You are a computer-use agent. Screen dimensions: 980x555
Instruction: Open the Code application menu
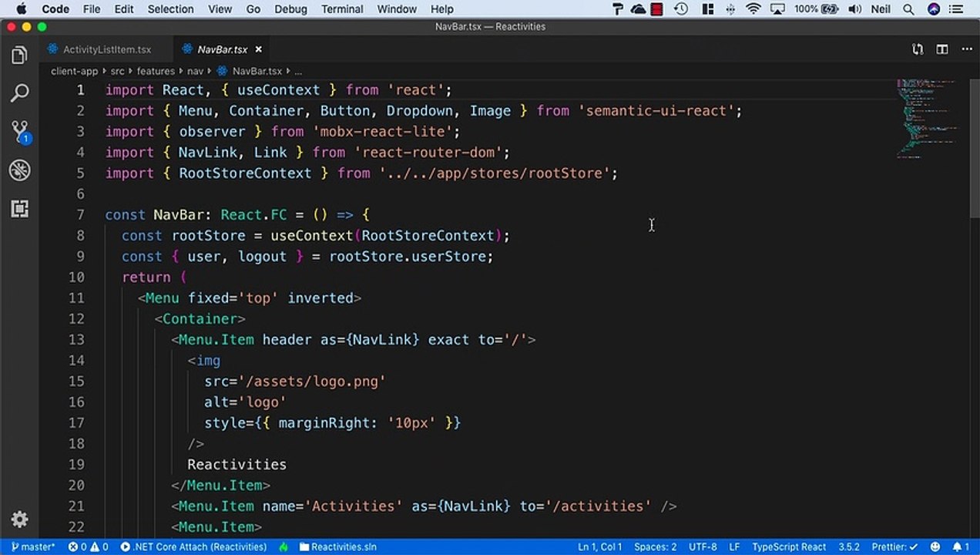point(55,9)
